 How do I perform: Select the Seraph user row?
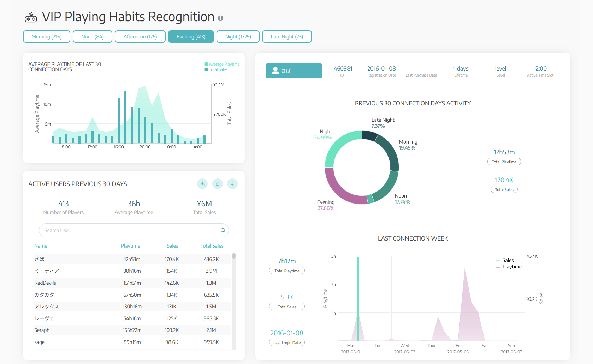(x=132, y=330)
